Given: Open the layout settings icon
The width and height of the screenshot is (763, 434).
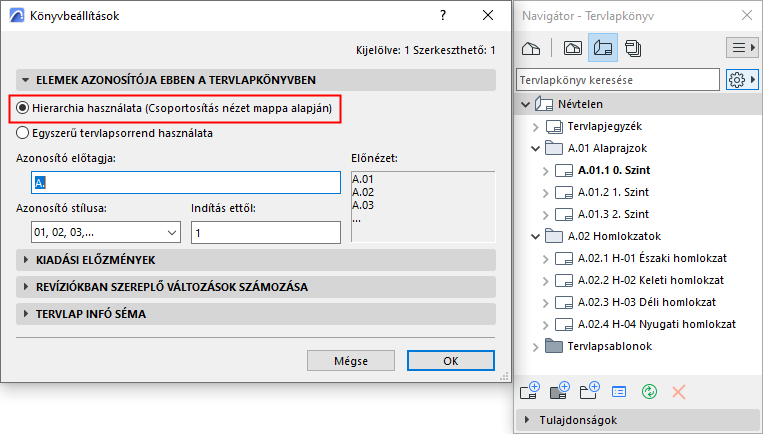Looking at the screenshot, I should 620,391.
